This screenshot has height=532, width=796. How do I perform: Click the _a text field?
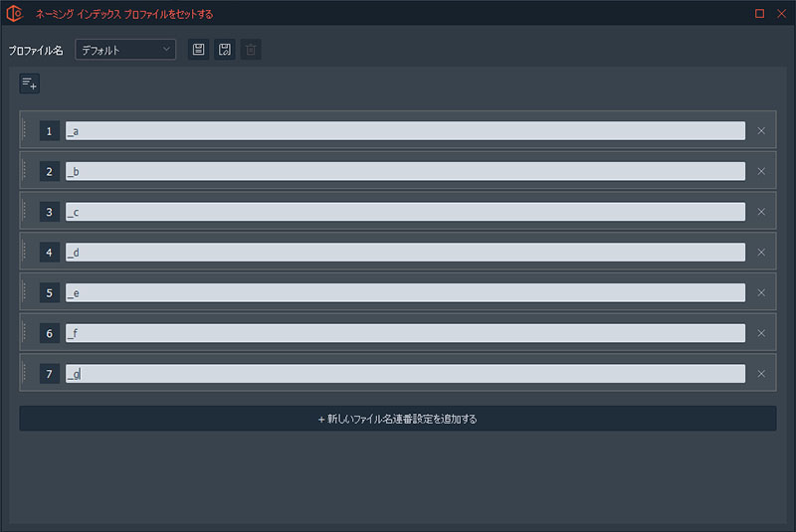coord(405,130)
